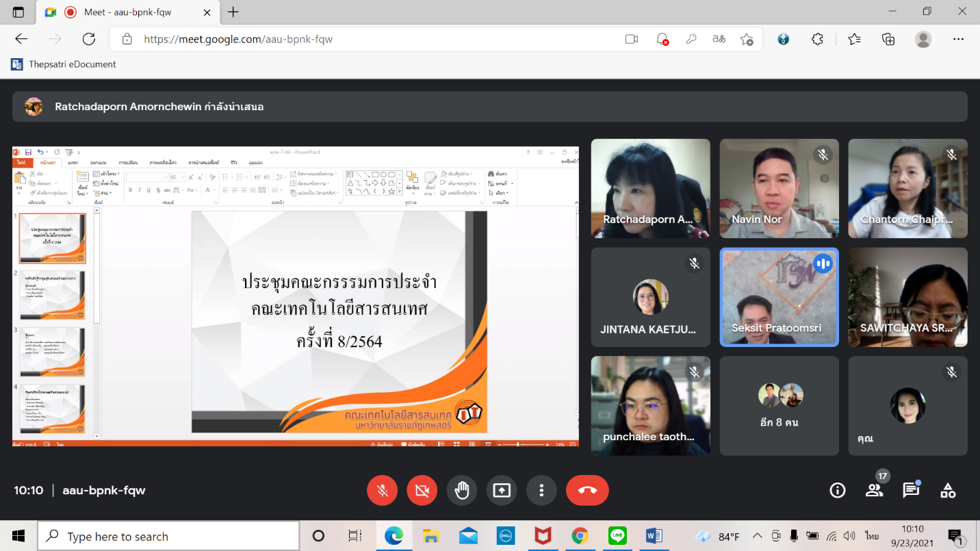This screenshot has height=551, width=980.
Task: Switch the ไทย input language indicator
Action: coord(871,536)
